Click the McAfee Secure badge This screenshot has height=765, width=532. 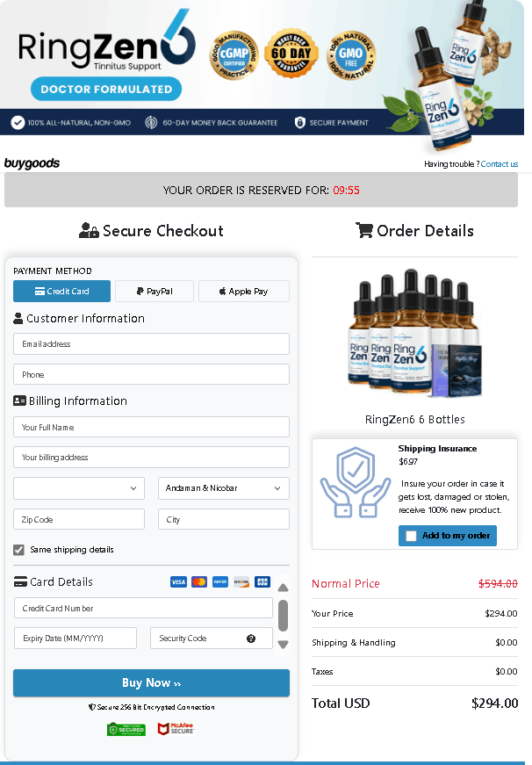pyautogui.click(x=176, y=729)
